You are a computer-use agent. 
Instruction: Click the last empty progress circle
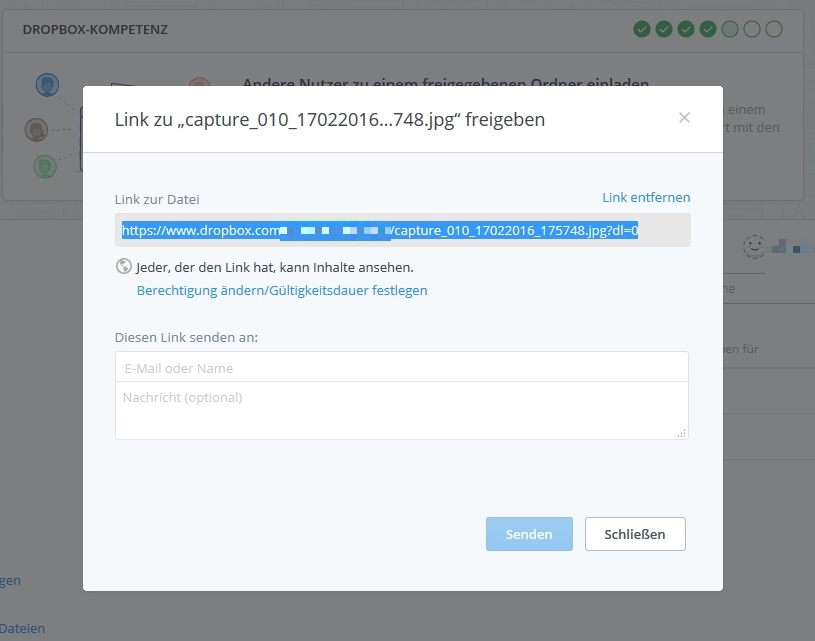click(774, 29)
